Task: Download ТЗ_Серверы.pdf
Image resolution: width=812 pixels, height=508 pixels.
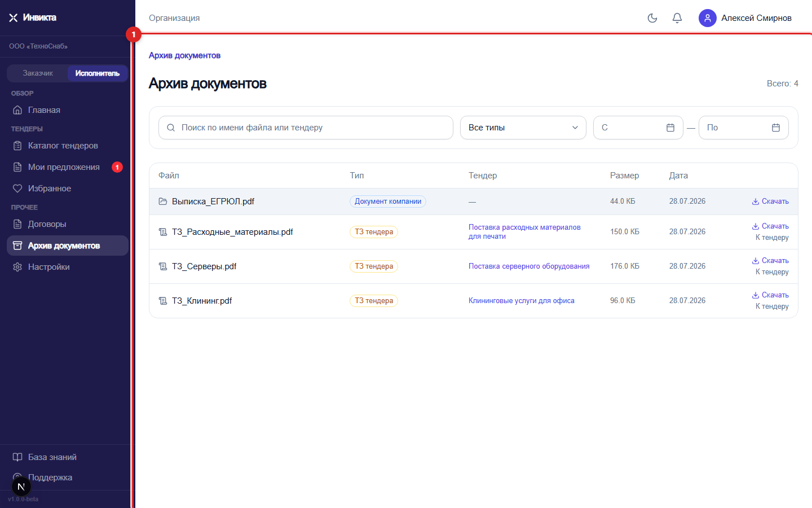Action: tap(770, 261)
